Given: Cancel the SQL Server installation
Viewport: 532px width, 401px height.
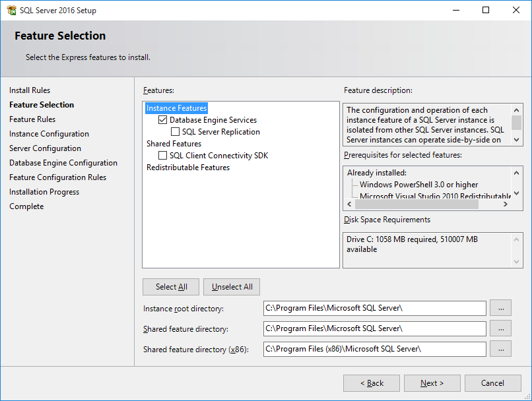Looking at the screenshot, I should pos(492,383).
